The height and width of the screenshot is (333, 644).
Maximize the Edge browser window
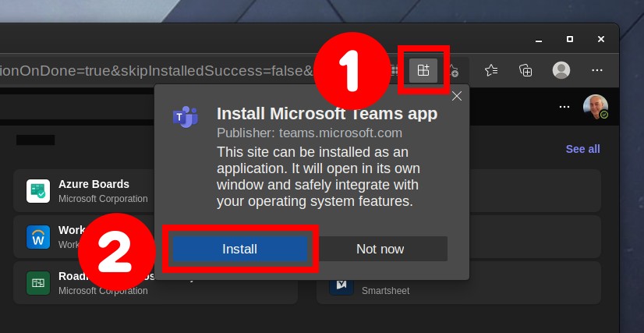coord(570,39)
